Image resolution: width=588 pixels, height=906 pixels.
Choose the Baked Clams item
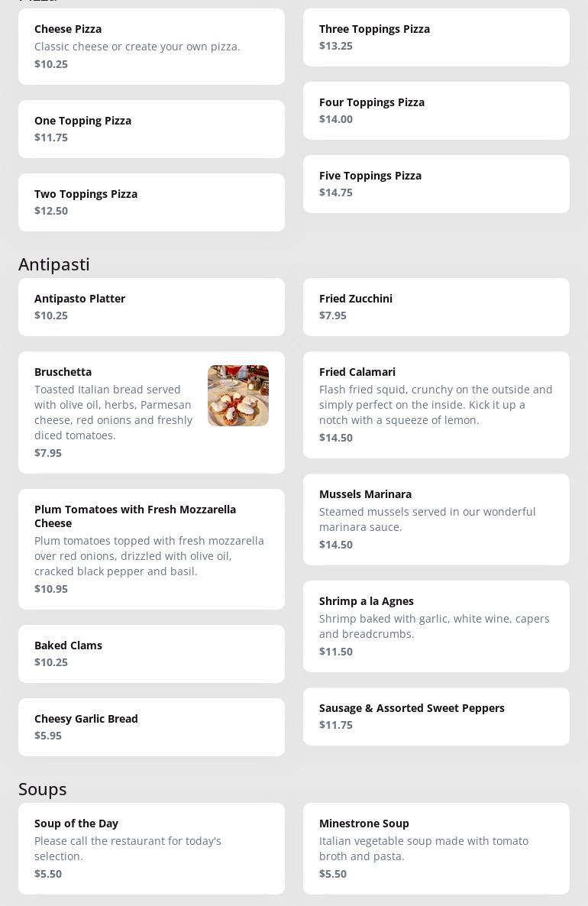(x=151, y=654)
